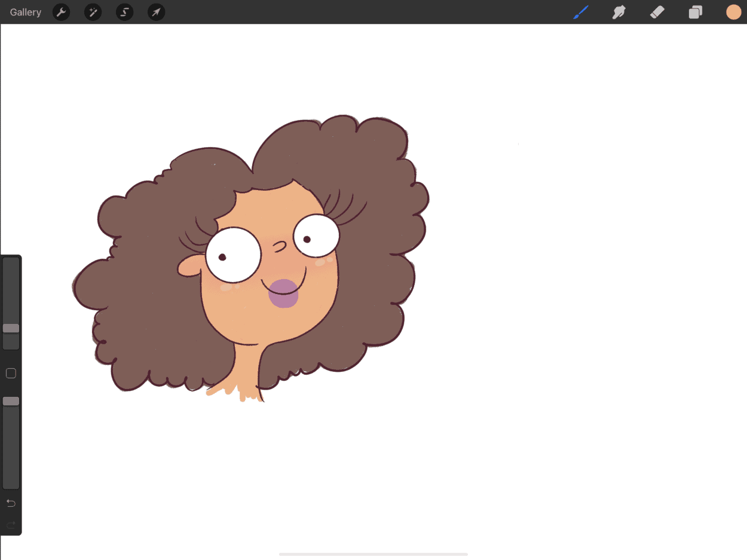Image resolution: width=747 pixels, height=560 pixels.
Task: Tap the bottom home indicator bar
Action: coord(373,555)
